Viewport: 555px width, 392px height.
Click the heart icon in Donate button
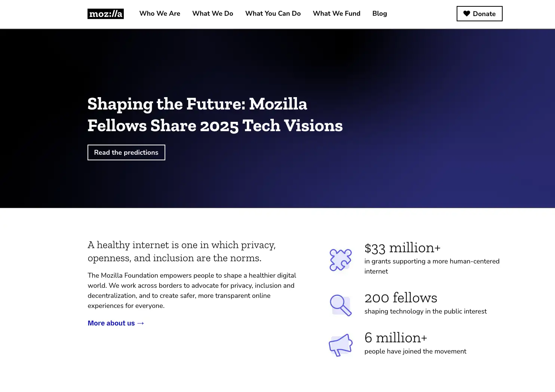(467, 13)
